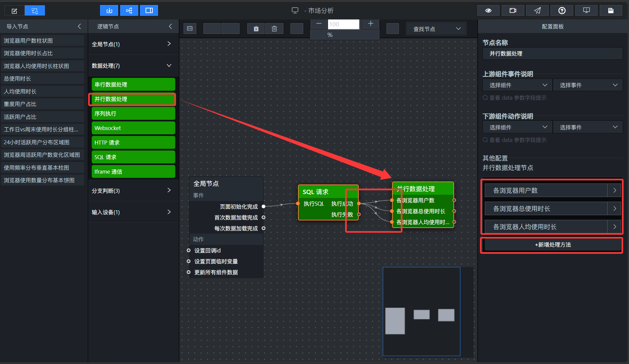This screenshot has height=364, width=629.
Task: Expand the 各浏览器总使用时长 method arrow
Action: 614,209
